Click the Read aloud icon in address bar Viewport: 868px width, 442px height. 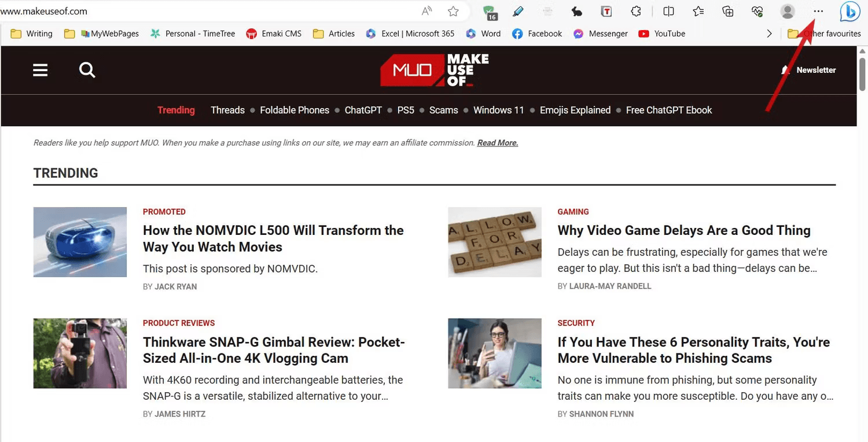[427, 11]
